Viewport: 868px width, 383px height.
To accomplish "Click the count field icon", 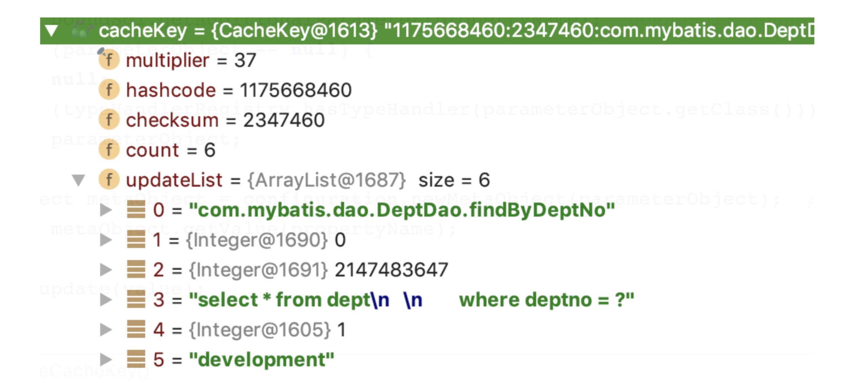I will point(109,150).
